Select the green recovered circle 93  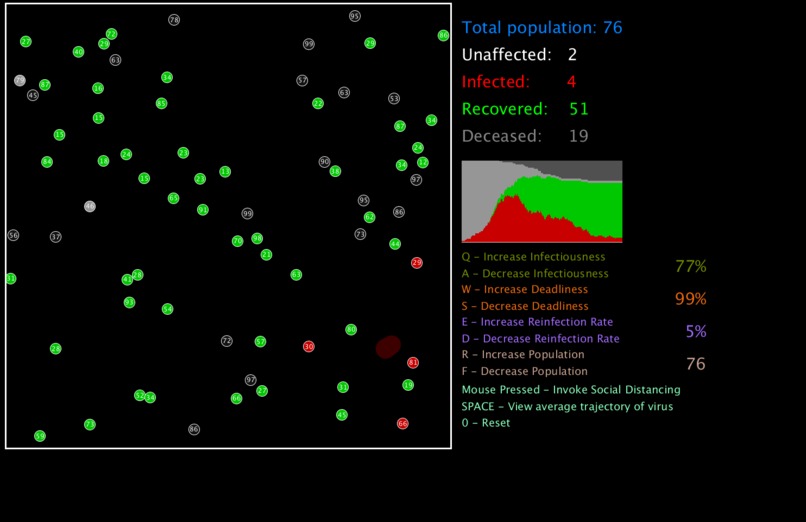pyautogui.click(x=130, y=303)
